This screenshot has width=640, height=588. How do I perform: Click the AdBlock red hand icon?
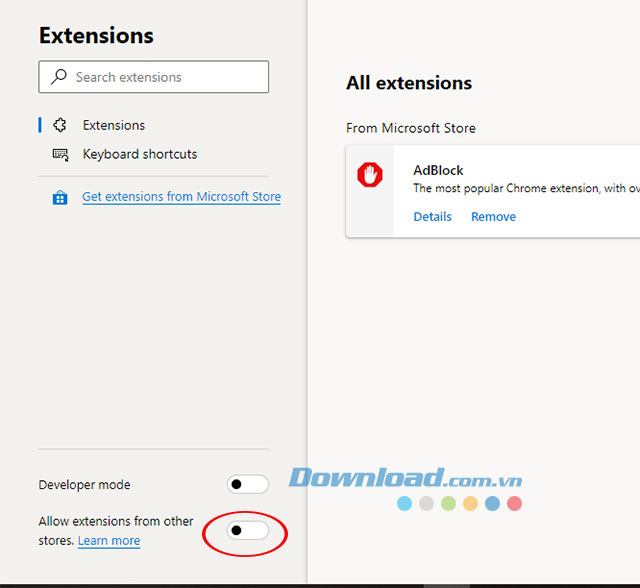click(x=370, y=175)
